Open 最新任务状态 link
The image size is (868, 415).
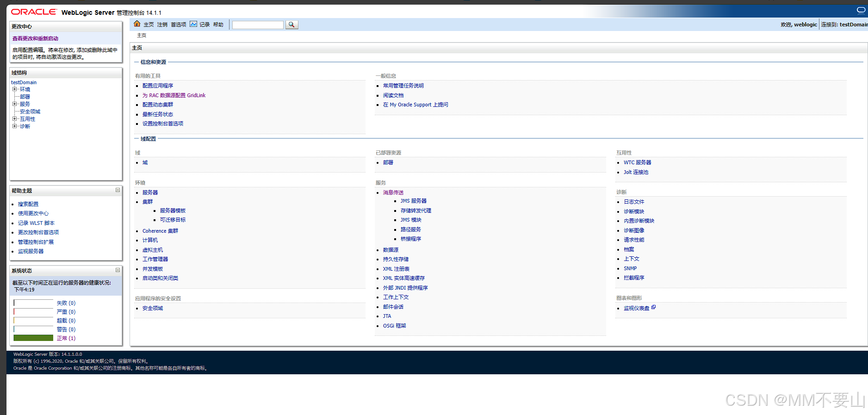158,114
